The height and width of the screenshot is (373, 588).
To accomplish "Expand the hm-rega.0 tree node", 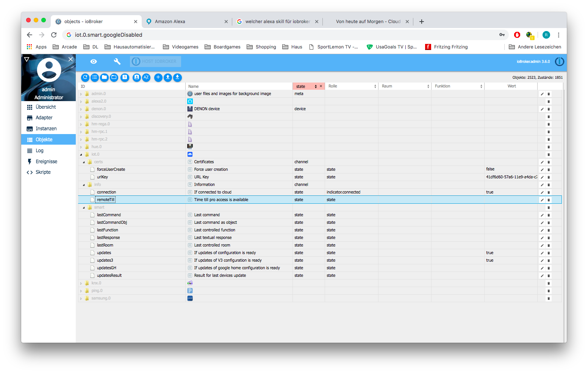I will point(81,124).
